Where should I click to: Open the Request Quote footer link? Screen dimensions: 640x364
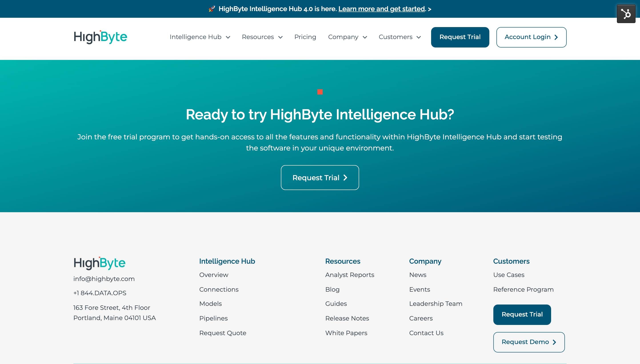tap(222, 333)
